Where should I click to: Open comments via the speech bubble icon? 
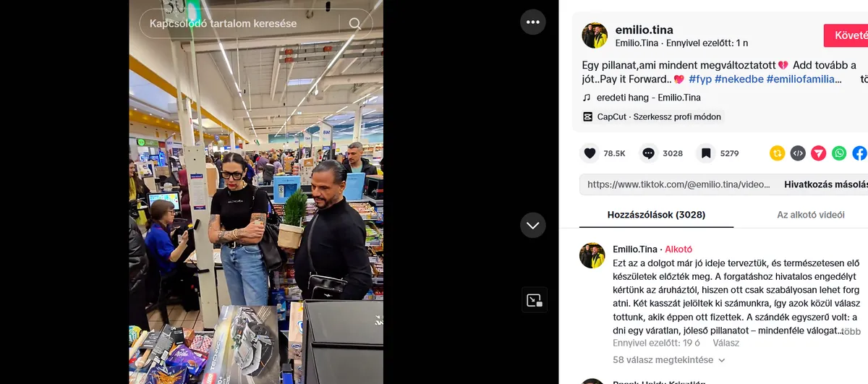(x=649, y=153)
